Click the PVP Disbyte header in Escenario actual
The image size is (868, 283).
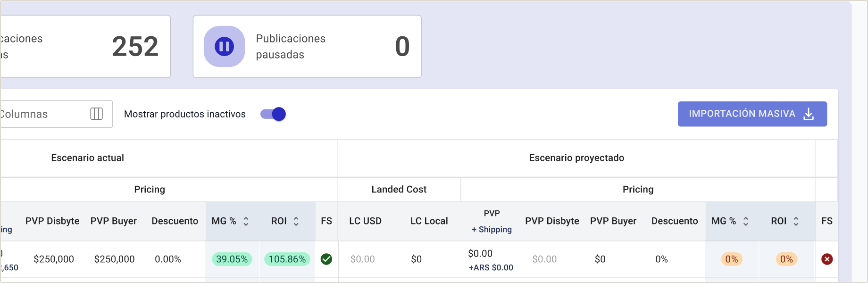click(52, 221)
